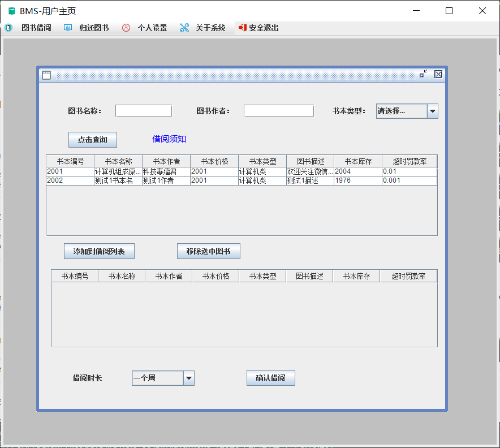
Task: Click upper table 超时罚款率 column header
Action: (410, 161)
